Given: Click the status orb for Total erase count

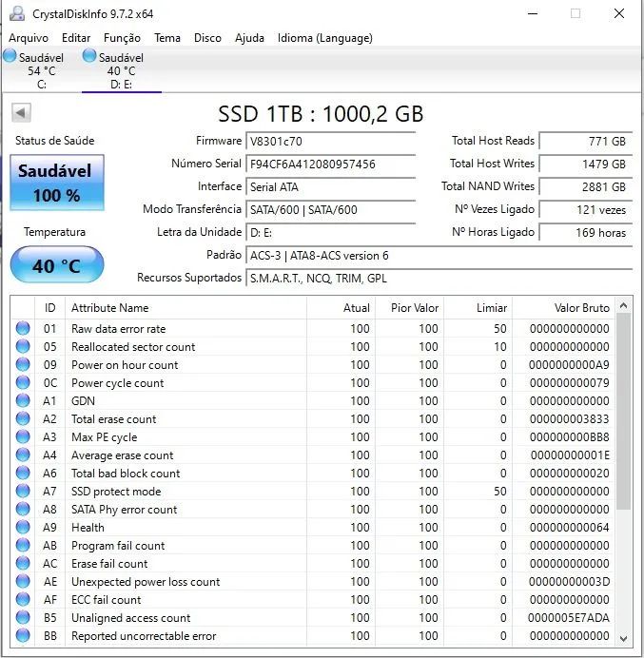Looking at the screenshot, I should tap(23, 418).
